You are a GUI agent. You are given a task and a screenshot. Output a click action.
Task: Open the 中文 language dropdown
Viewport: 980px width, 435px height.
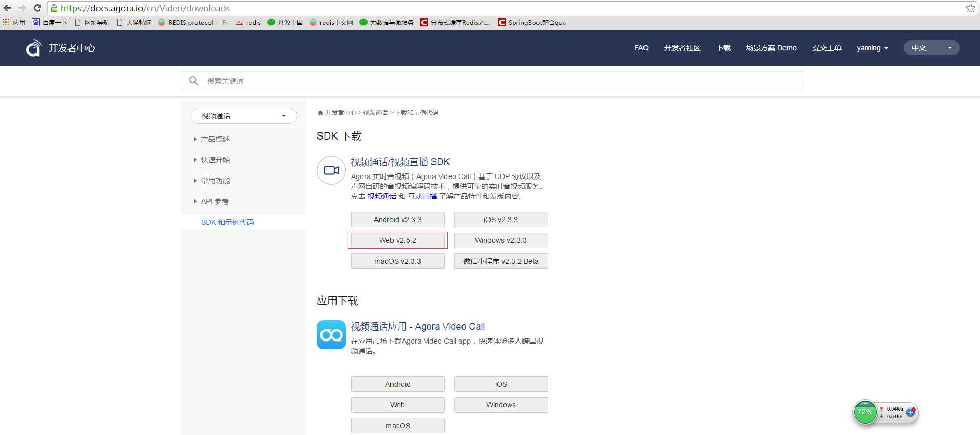932,48
